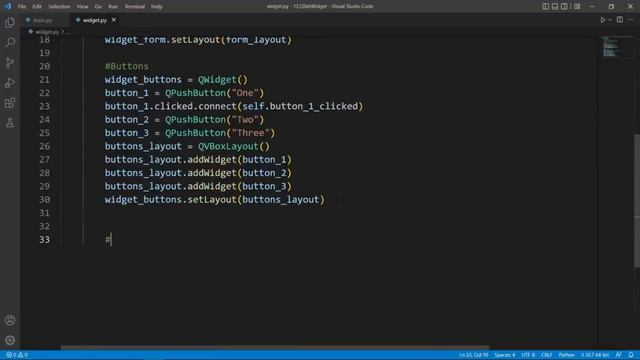This screenshot has height=360, width=640.
Task: Click the "Three" string on line 25
Action: 250,133
